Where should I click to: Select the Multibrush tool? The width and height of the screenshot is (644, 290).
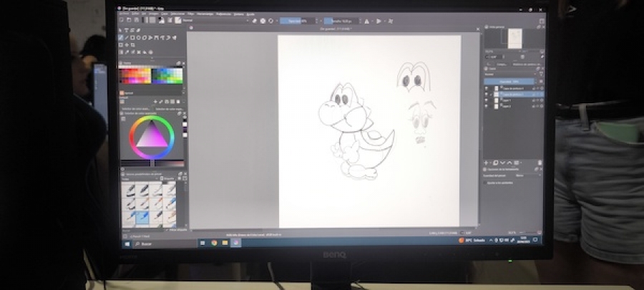tap(174, 37)
